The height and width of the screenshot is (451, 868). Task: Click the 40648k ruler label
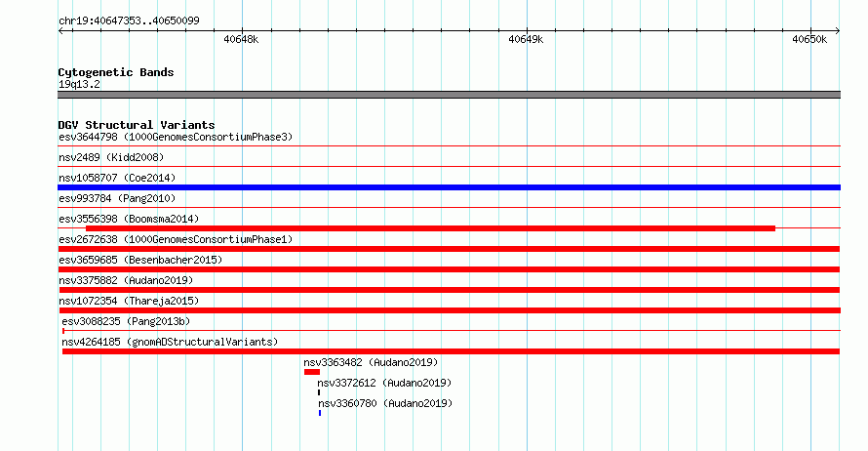(241, 39)
